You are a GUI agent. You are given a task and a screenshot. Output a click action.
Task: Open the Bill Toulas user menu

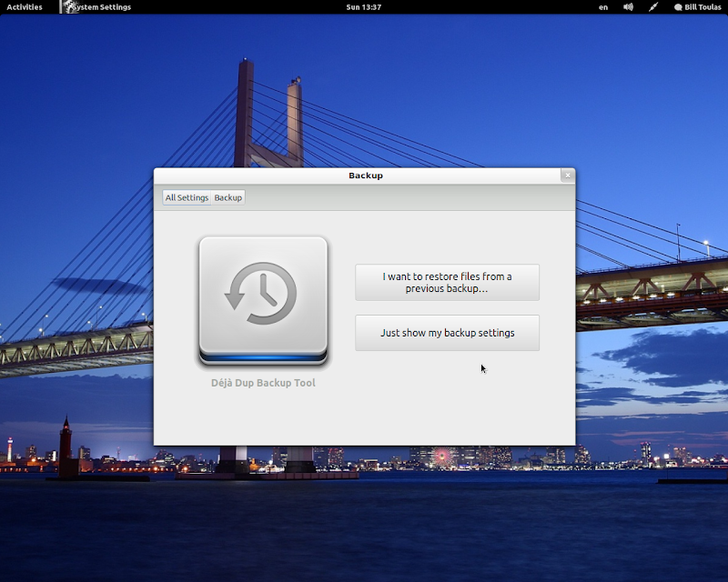(703, 7)
